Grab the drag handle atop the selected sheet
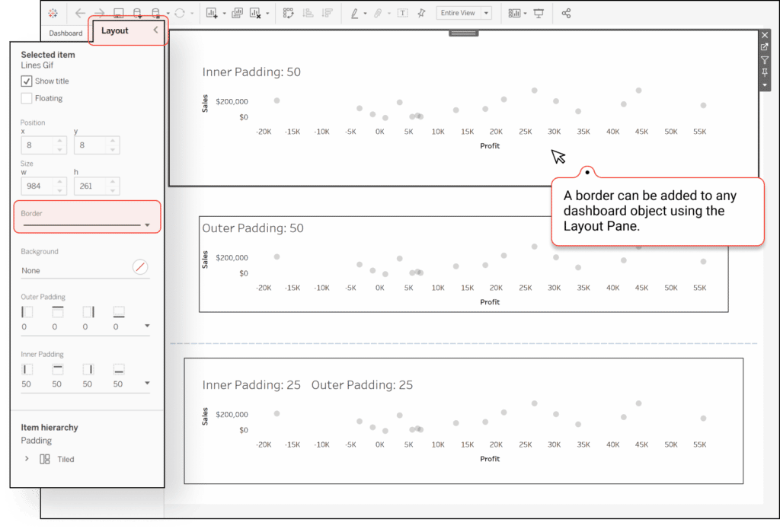Screen dimensions: 780x532 tap(464, 33)
